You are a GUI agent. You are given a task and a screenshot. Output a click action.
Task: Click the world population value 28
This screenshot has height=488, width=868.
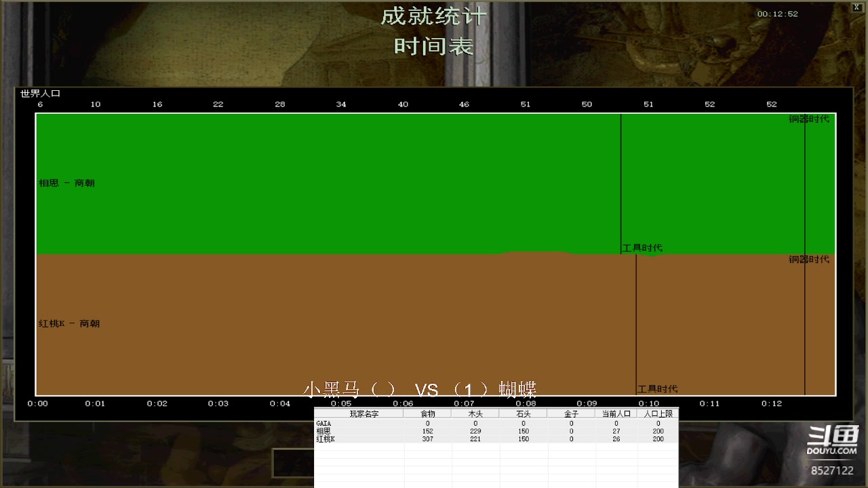click(x=280, y=104)
